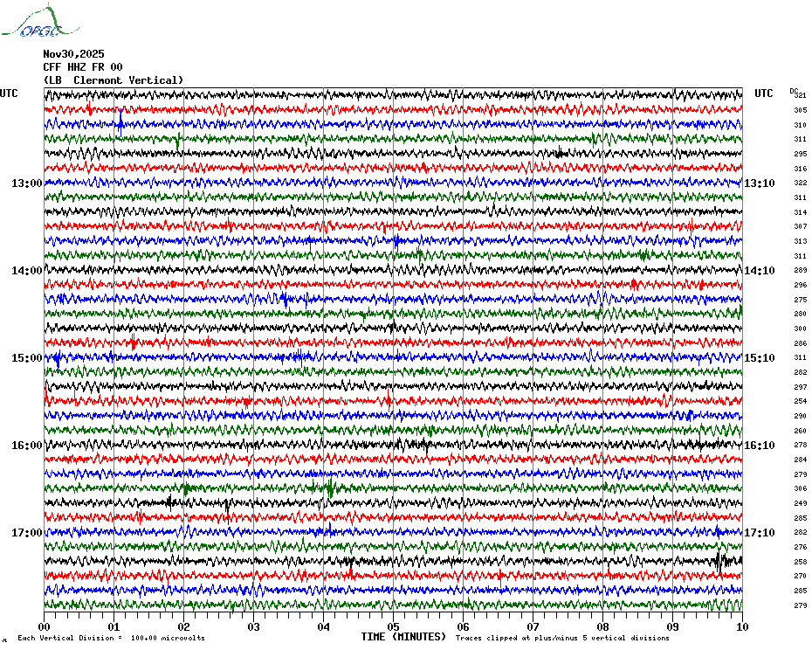Click the DC value 296
The width and height of the screenshot is (812, 650).
801,285
